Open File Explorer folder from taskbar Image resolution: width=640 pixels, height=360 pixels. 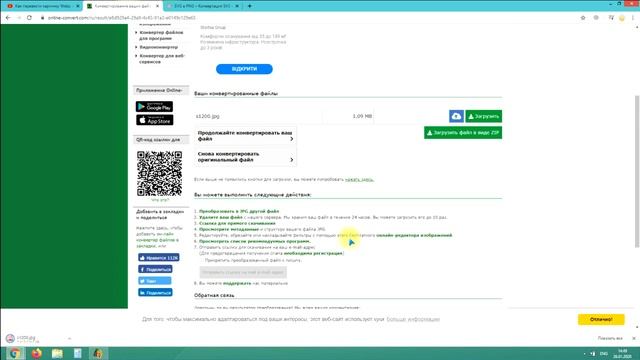(57, 353)
